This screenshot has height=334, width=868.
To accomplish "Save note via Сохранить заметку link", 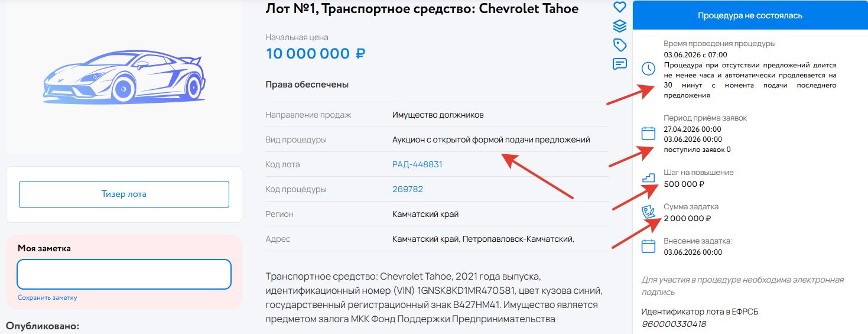I will [x=47, y=297].
